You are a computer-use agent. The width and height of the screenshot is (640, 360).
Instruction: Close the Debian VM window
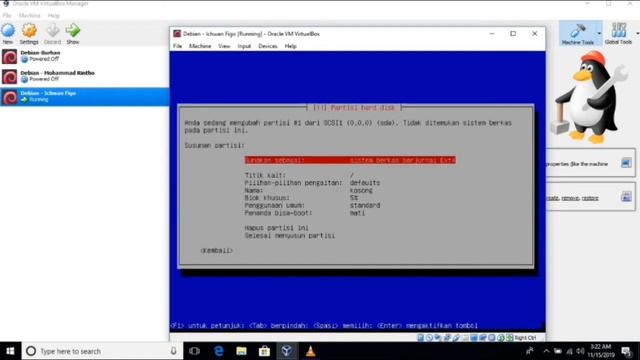point(535,33)
